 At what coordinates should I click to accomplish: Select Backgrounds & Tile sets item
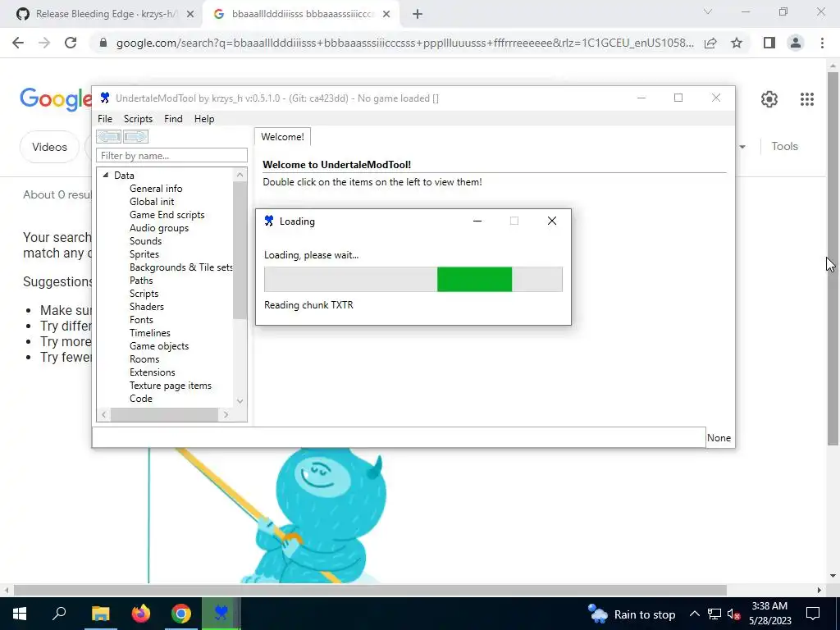pyautogui.click(x=180, y=267)
